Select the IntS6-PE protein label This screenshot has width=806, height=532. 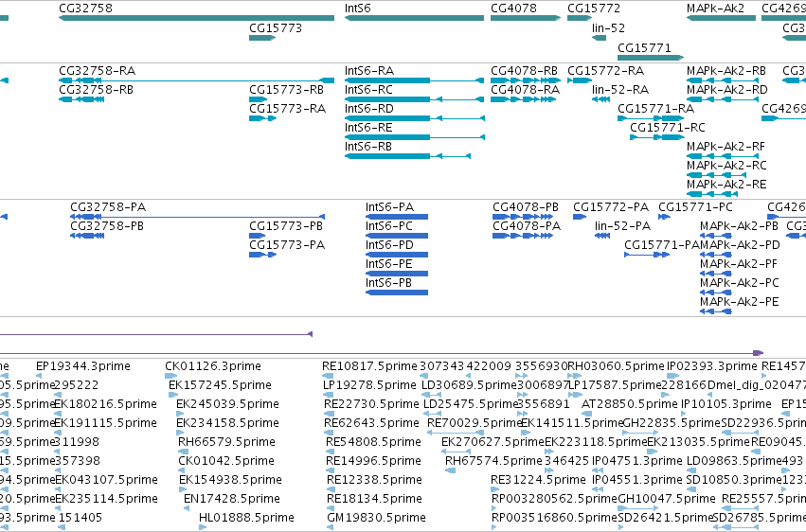[x=389, y=264]
